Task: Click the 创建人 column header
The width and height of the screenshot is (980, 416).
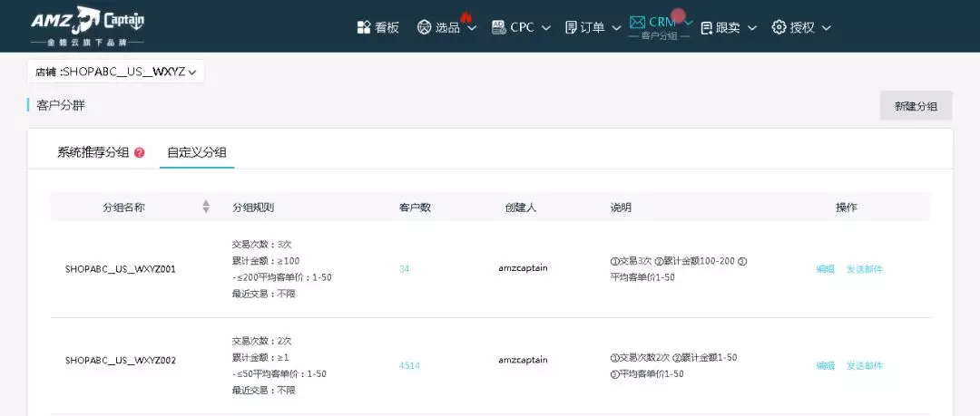Action: coord(521,208)
